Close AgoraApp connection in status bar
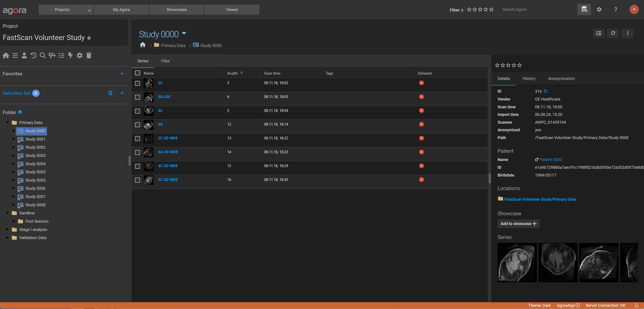644x309 pixels. click(578, 305)
